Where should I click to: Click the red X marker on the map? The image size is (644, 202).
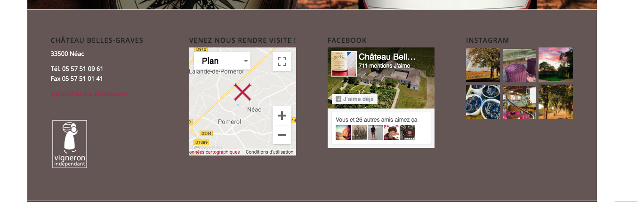click(242, 92)
